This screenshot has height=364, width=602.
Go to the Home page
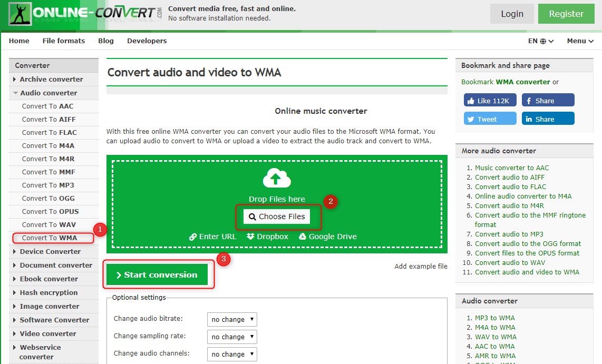pyautogui.click(x=19, y=41)
